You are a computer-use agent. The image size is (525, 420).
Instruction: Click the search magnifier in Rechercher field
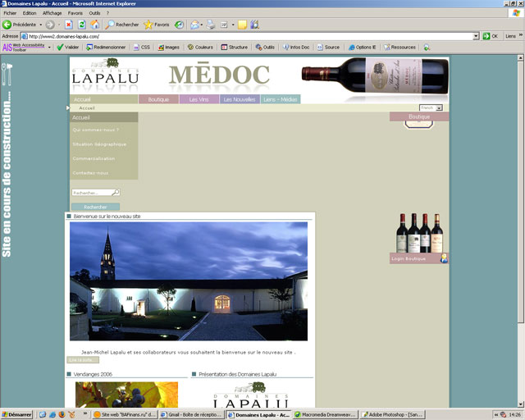pyautogui.click(x=115, y=192)
